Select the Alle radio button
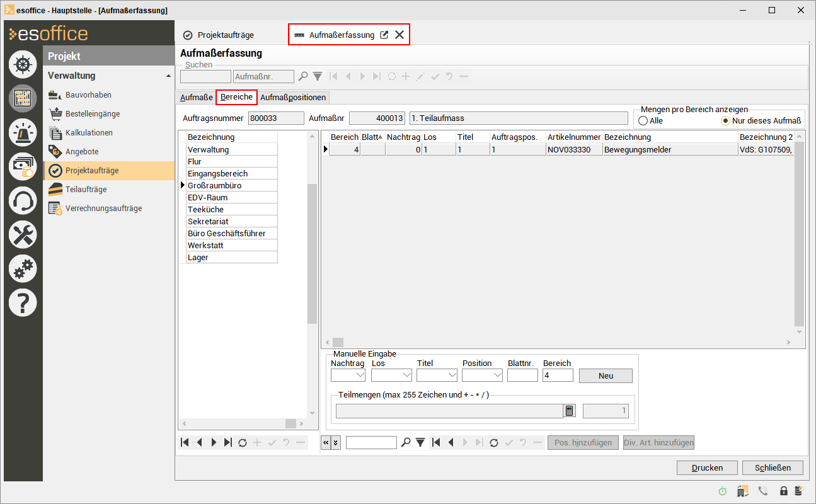Viewport: 816px width, 504px height. click(643, 120)
